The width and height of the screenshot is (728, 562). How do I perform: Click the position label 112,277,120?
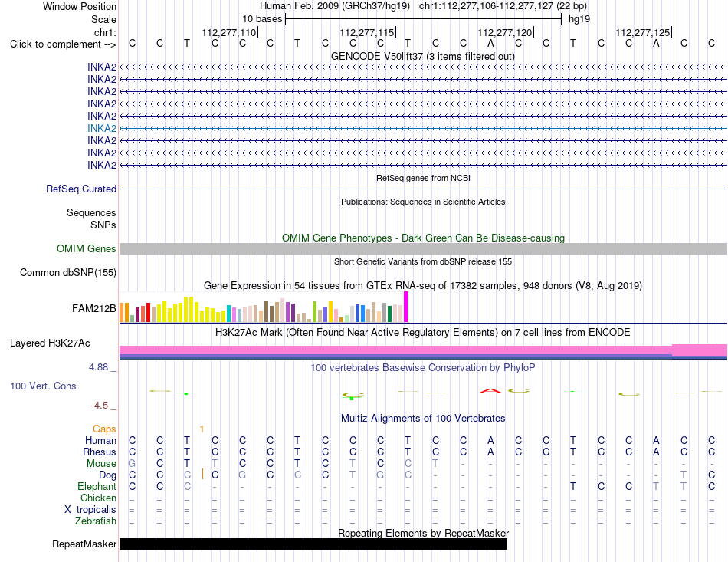(505, 32)
